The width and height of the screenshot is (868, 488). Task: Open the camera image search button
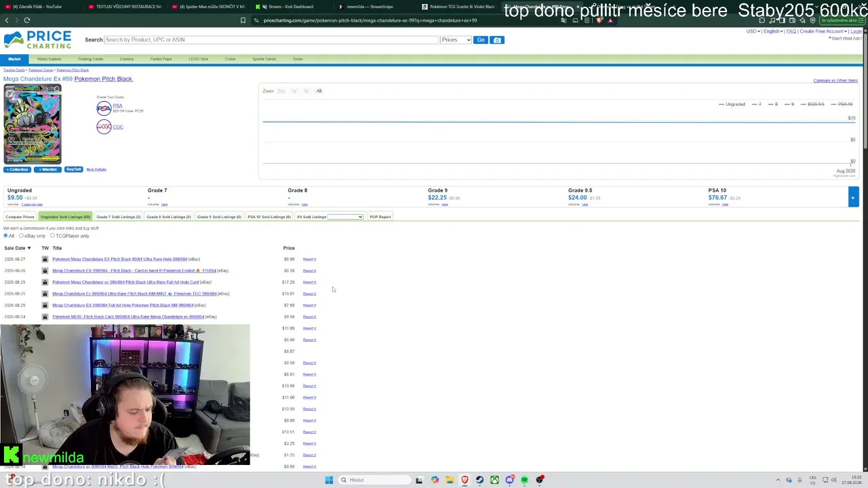(497, 40)
